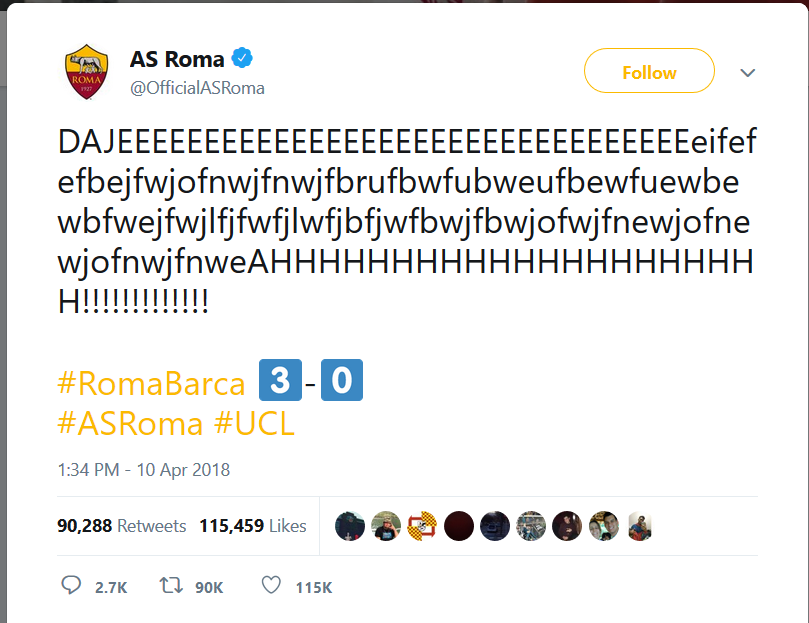Open the @OfficialASRoma handle
The width and height of the screenshot is (809, 623).
pyautogui.click(x=197, y=87)
